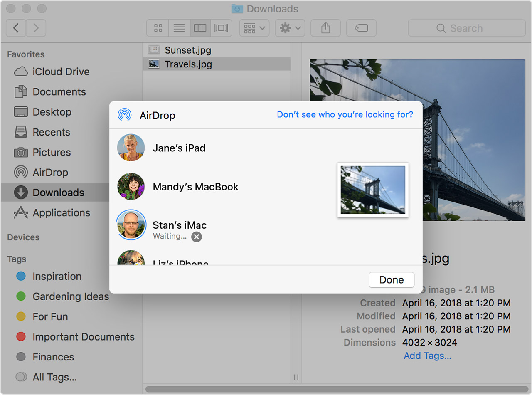Open the Pictures folder from sidebar

click(52, 152)
